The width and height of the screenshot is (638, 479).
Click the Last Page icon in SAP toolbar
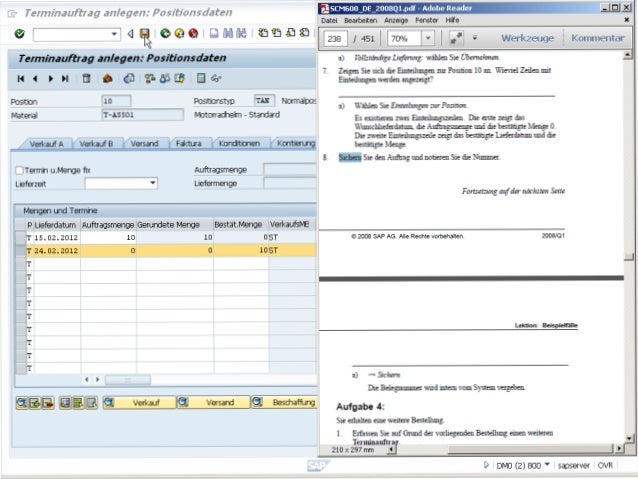tap(304, 33)
